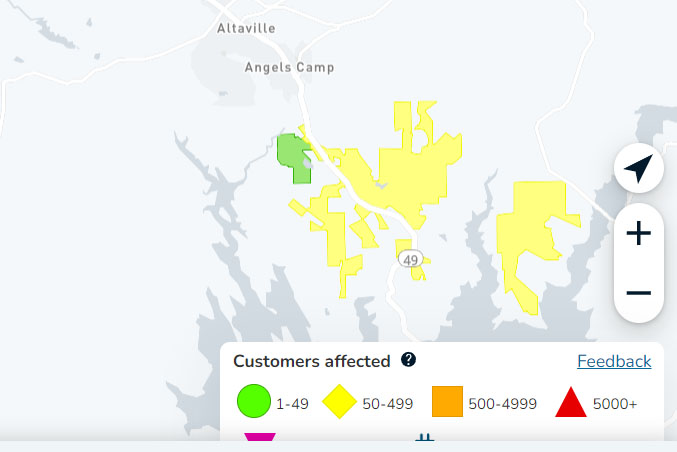The width and height of the screenshot is (677, 452).
Task: Open the Customers affected help question mark
Action: point(408,359)
